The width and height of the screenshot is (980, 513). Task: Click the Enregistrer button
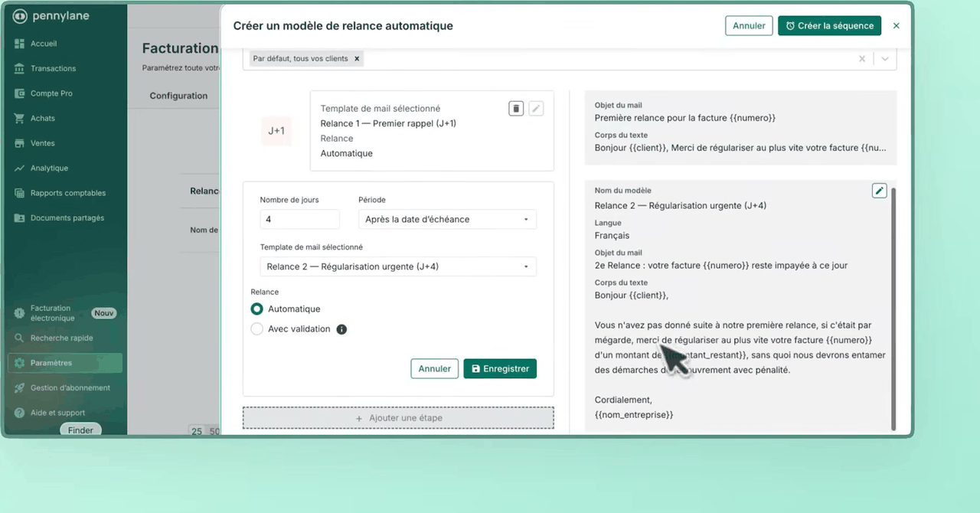[x=500, y=368]
